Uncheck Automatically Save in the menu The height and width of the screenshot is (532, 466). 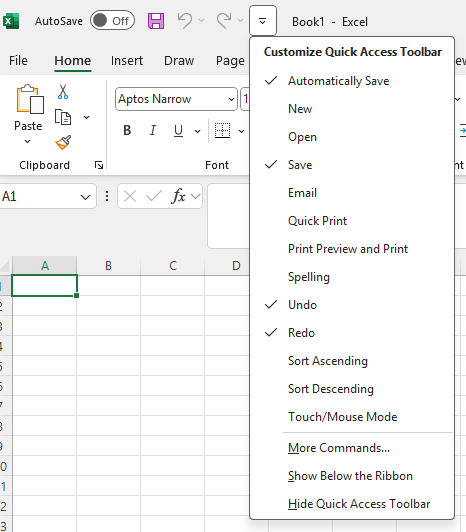tap(352, 81)
